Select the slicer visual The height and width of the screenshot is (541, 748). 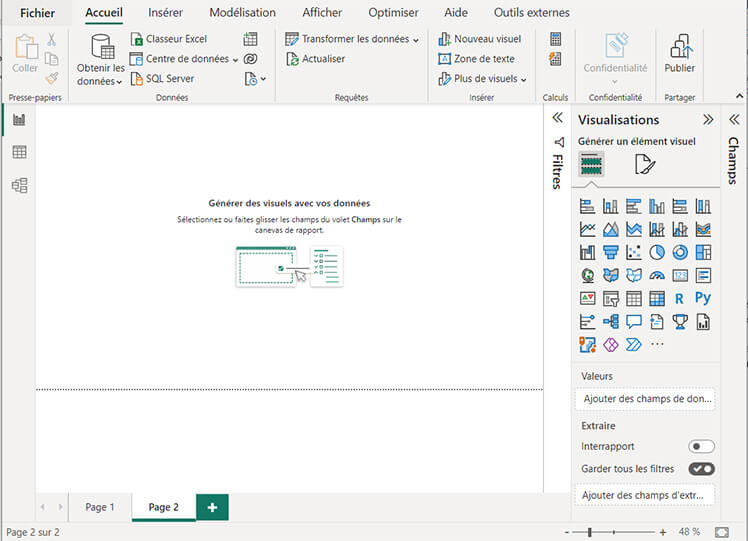point(611,299)
